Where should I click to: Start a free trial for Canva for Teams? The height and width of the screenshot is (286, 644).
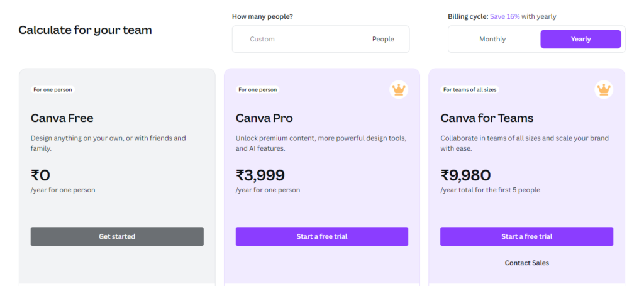pyautogui.click(x=526, y=236)
